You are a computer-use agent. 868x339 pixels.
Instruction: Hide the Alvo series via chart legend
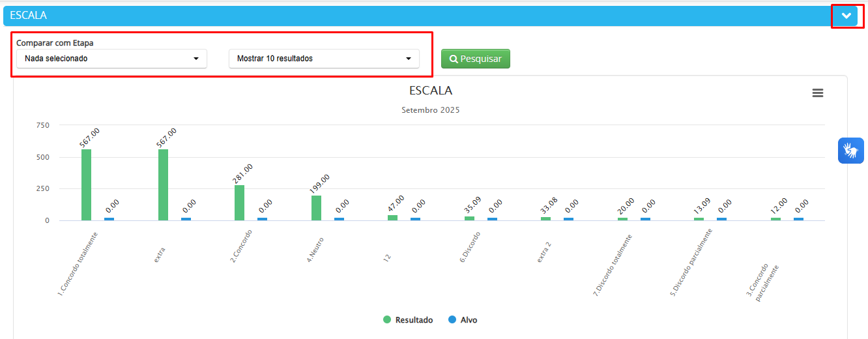(463, 320)
